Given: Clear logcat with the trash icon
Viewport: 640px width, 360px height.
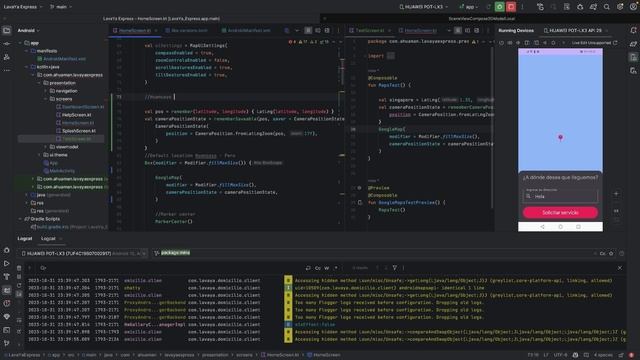Looking at the screenshot, I should coord(19,268).
